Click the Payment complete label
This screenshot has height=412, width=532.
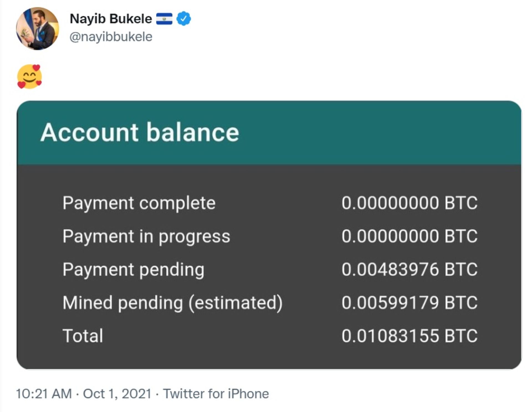[x=139, y=203]
